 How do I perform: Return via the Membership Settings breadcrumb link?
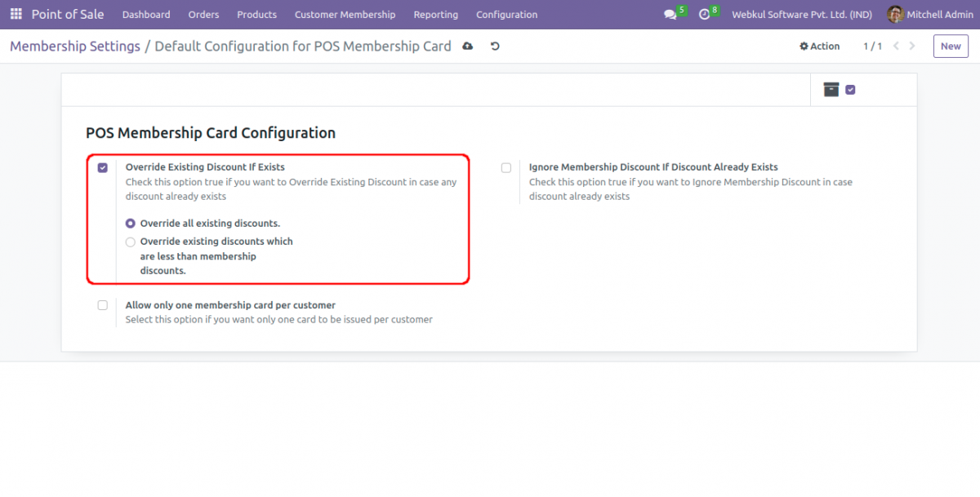[74, 46]
